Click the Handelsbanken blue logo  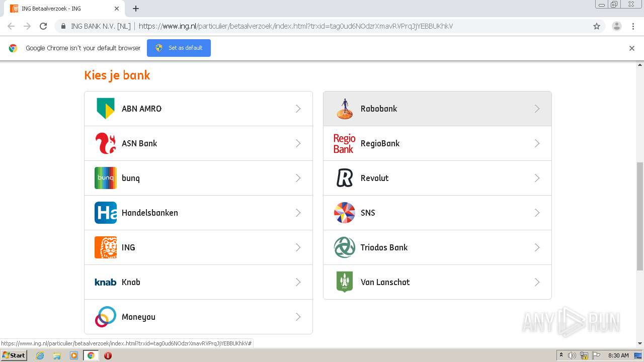(106, 213)
